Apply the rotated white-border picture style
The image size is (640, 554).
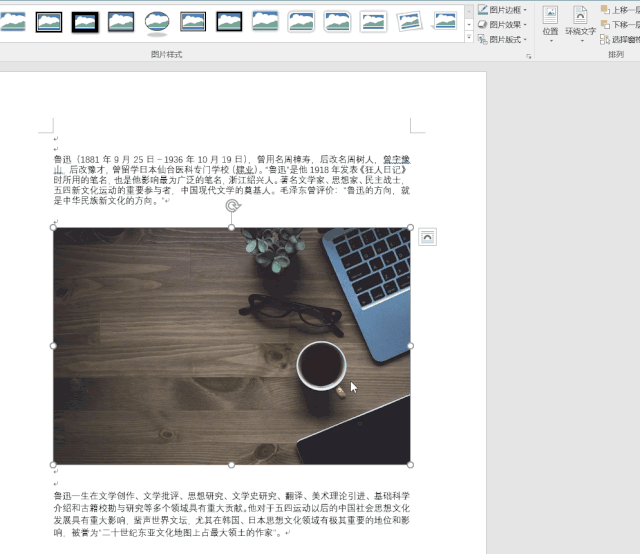(x=409, y=21)
